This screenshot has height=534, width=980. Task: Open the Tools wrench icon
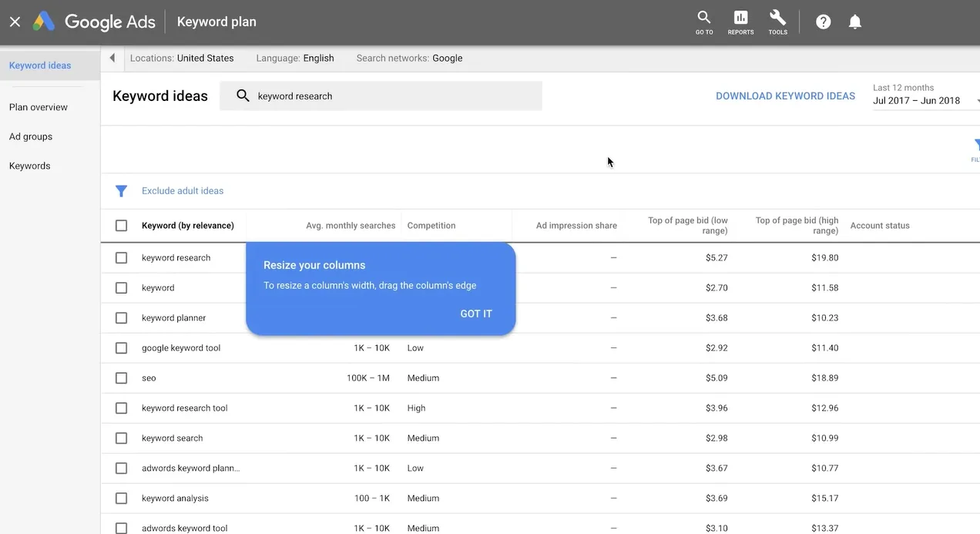[x=777, y=22]
